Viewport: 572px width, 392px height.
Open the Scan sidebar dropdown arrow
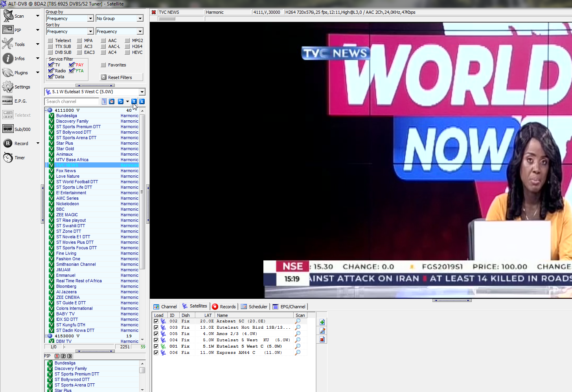click(x=38, y=16)
